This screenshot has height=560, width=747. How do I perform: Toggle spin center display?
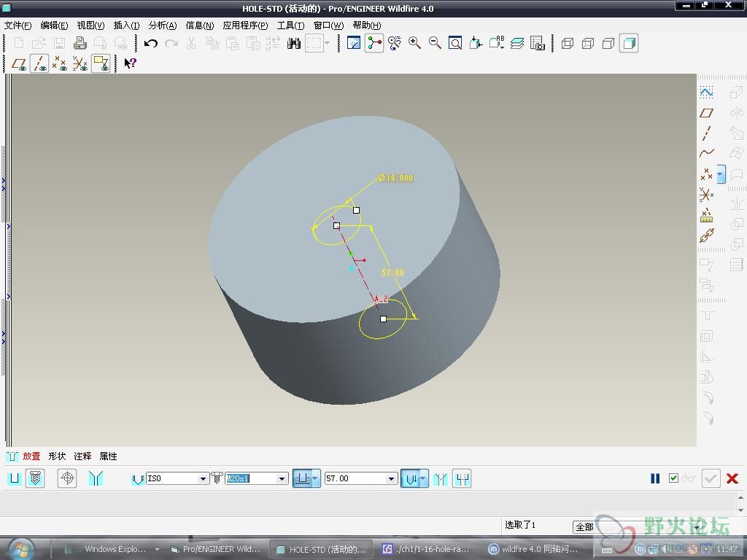point(374,43)
